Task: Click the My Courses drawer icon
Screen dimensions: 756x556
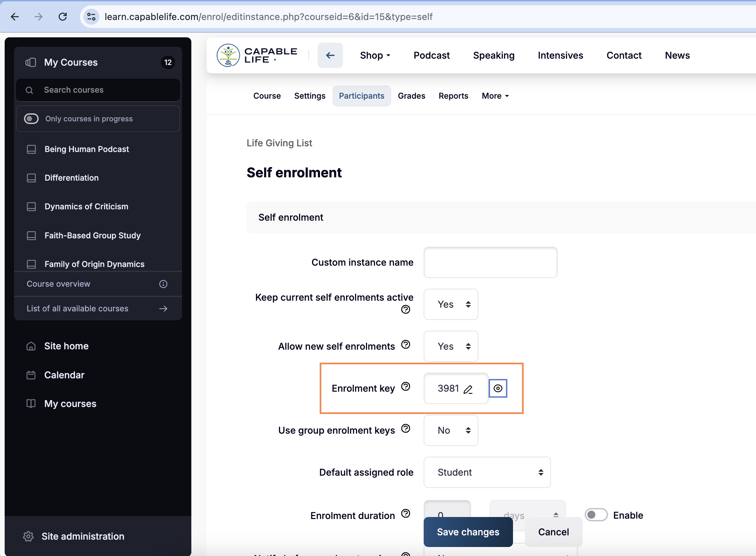Action: click(x=31, y=62)
